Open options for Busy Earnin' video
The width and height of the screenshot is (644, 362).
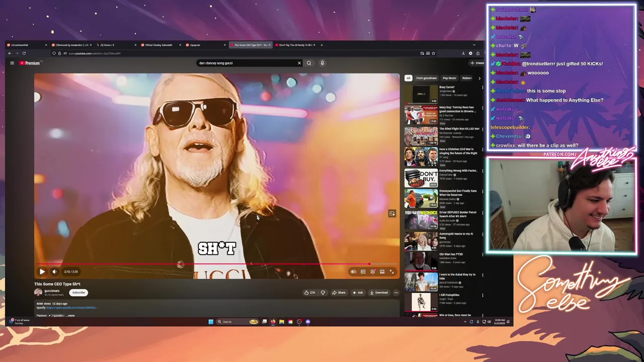(482, 87)
